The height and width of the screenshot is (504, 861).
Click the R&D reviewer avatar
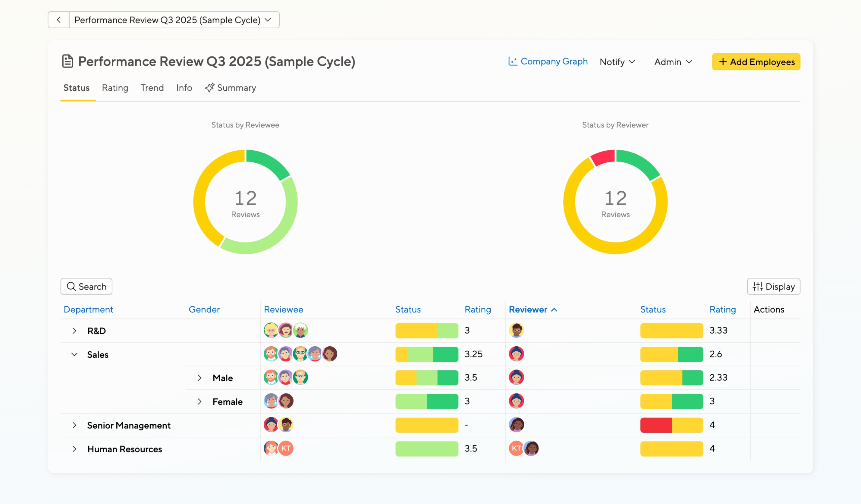(x=516, y=331)
